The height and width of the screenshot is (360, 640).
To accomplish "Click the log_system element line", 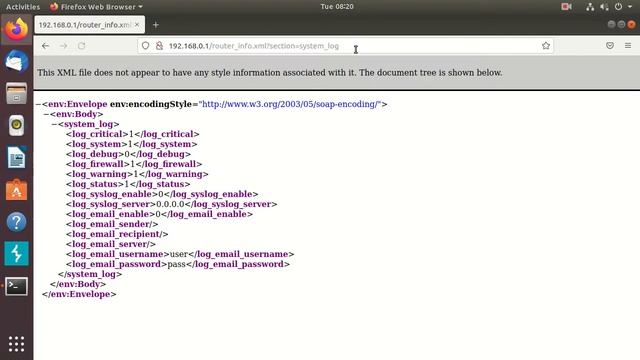I will (x=131, y=144).
